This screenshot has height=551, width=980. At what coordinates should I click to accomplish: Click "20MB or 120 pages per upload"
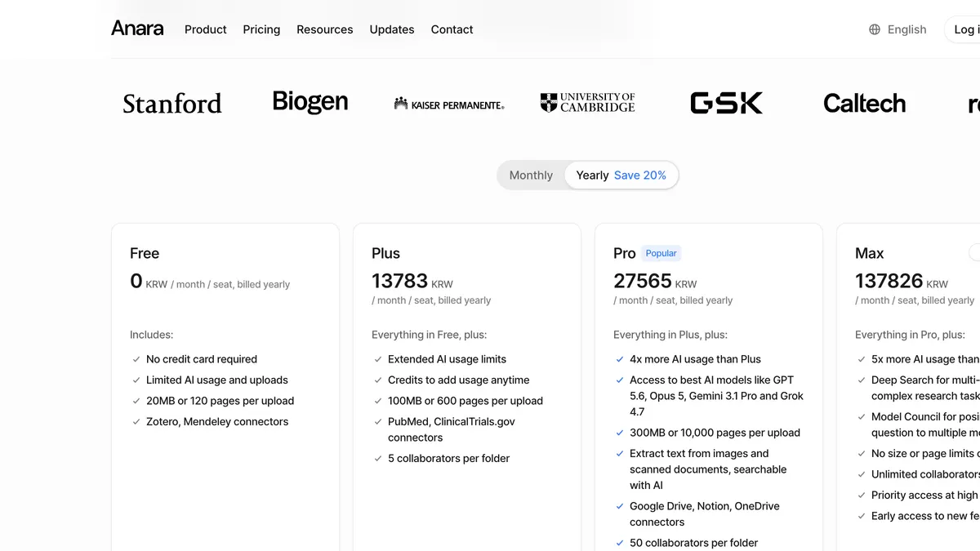tap(220, 401)
